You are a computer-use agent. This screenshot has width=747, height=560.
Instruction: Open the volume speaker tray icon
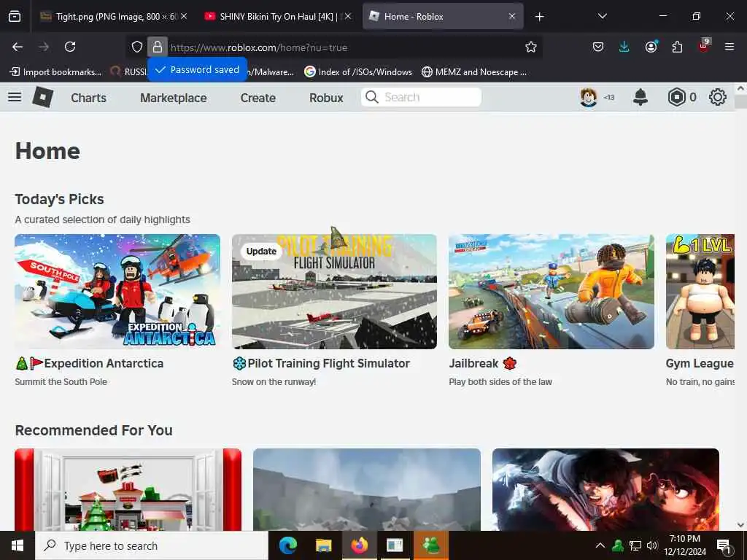pyautogui.click(x=652, y=545)
